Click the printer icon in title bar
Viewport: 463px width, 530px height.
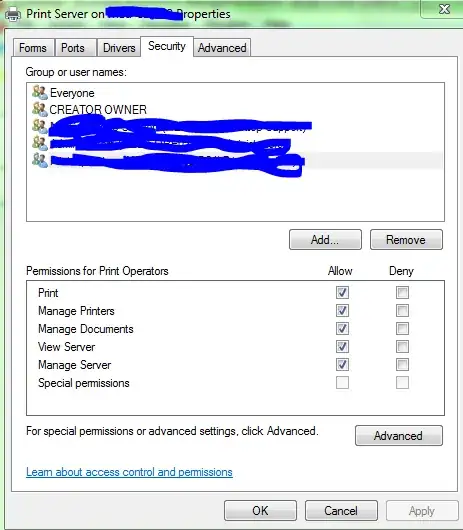point(13,14)
